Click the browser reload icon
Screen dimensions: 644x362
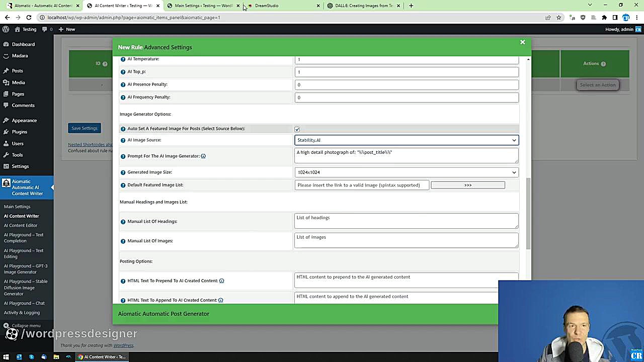coord(29,18)
